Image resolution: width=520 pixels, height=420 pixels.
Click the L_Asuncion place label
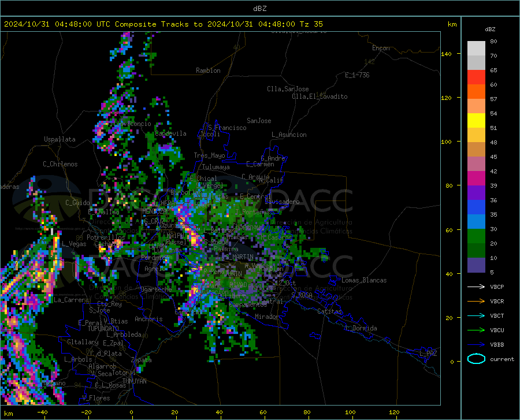(x=289, y=135)
